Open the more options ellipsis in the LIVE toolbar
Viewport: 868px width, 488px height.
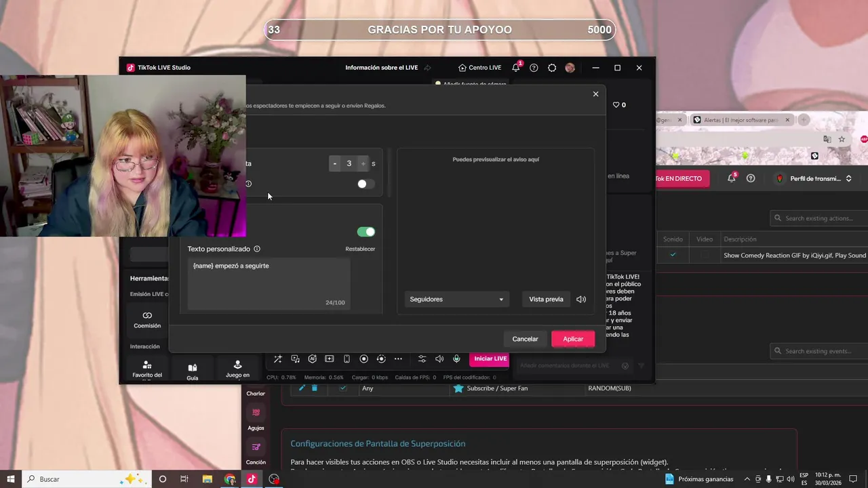[x=398, y=359]
